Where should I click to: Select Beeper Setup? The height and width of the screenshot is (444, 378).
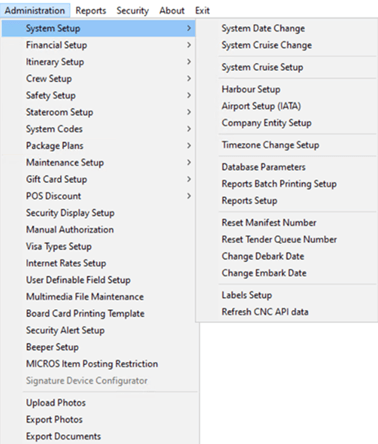(99, 347)
